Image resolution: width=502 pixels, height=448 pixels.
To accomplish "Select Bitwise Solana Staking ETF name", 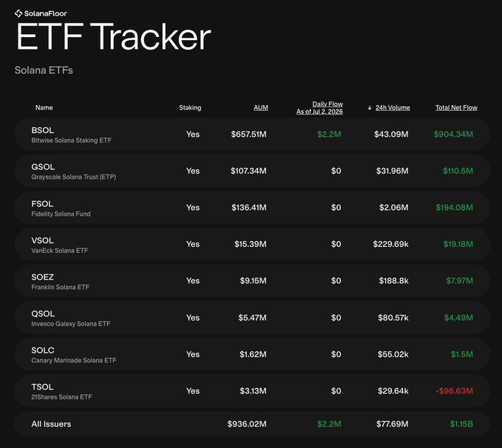I will [x=72, y=140].
